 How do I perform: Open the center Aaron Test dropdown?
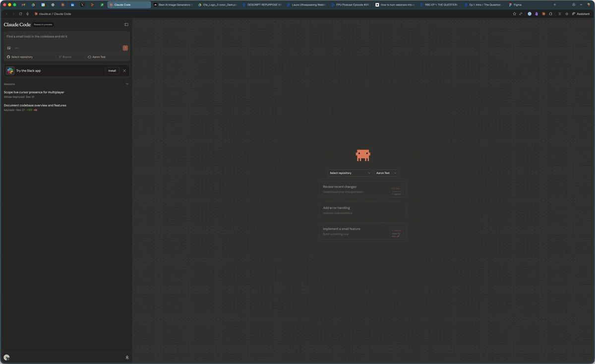click(386, 173)
